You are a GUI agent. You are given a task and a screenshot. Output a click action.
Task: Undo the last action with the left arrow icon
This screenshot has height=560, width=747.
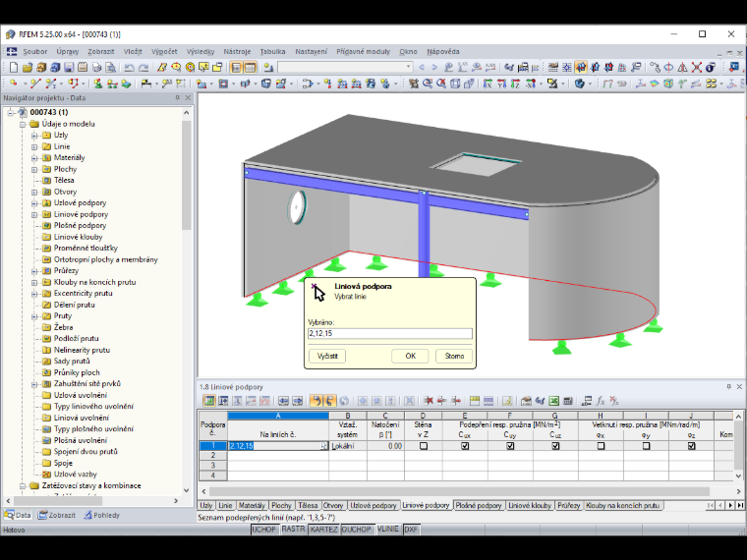(129, 67)
